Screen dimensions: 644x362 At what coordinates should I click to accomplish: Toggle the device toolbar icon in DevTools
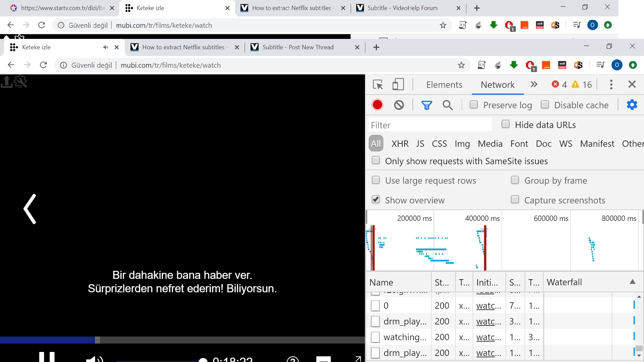click(x=398, y=84)
